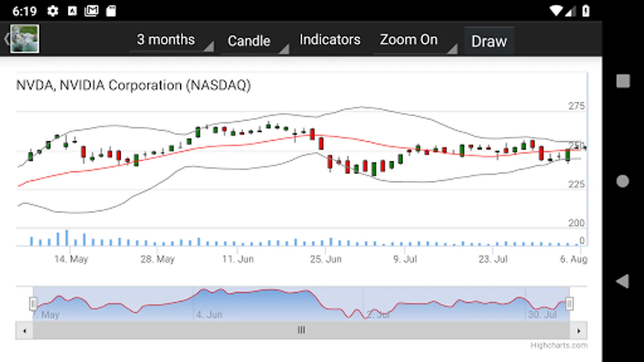
Task: Tap the circular home navigation button
Action: click(623, 181)
